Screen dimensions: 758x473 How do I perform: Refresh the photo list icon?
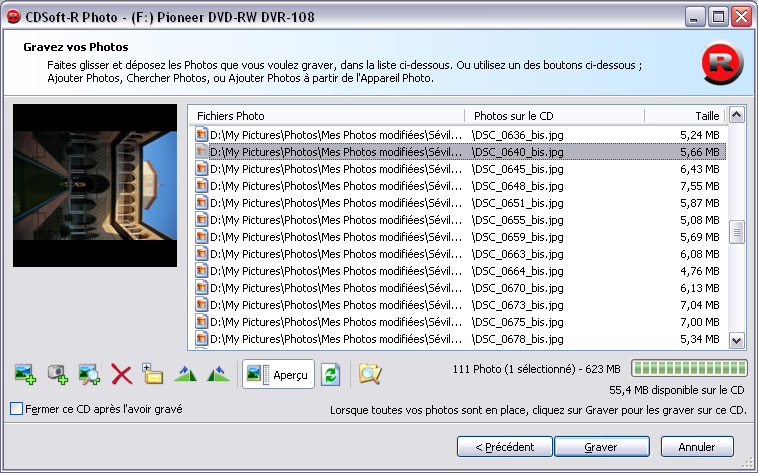(331, 374)
